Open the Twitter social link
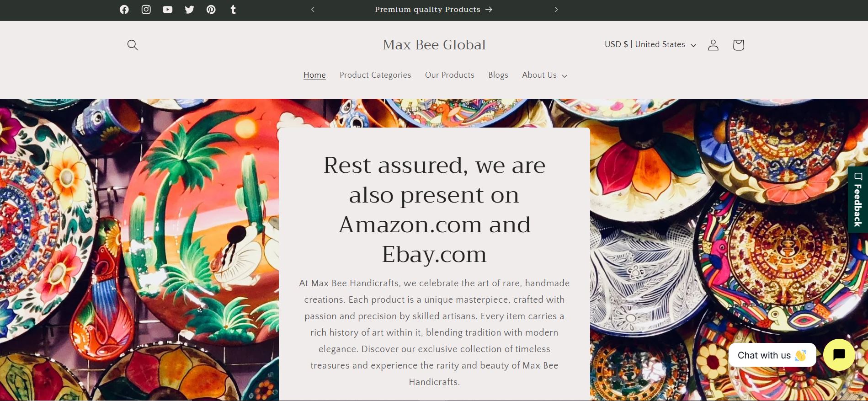Image resolution: width=868 pixels, height=401 pixels. 189,10
